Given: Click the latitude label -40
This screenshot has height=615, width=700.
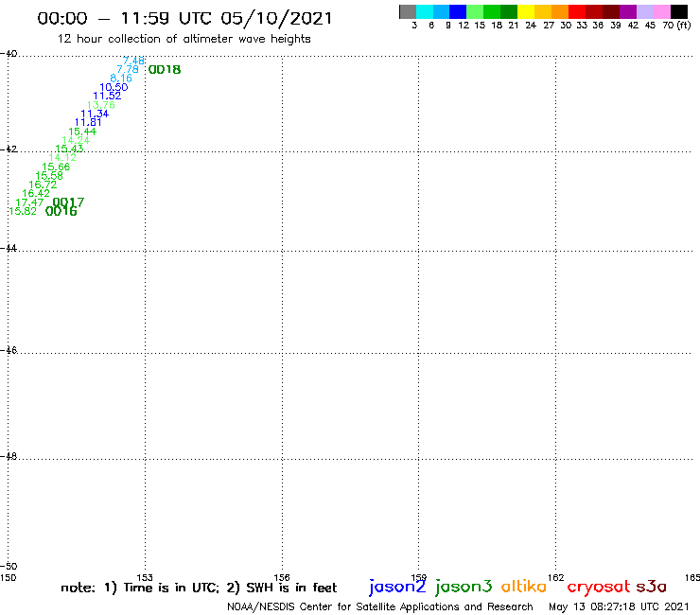Looking at the screenshot, I should 9,54.
